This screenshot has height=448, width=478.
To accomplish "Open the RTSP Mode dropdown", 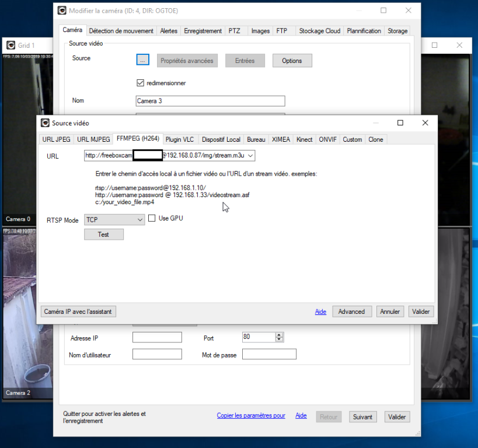I will [x=139, y=220].
